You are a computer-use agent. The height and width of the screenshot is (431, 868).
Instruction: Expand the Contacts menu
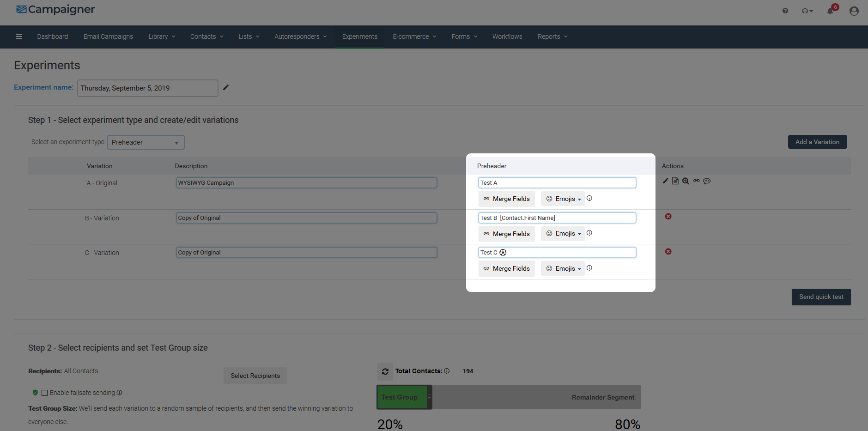point(206,36)
